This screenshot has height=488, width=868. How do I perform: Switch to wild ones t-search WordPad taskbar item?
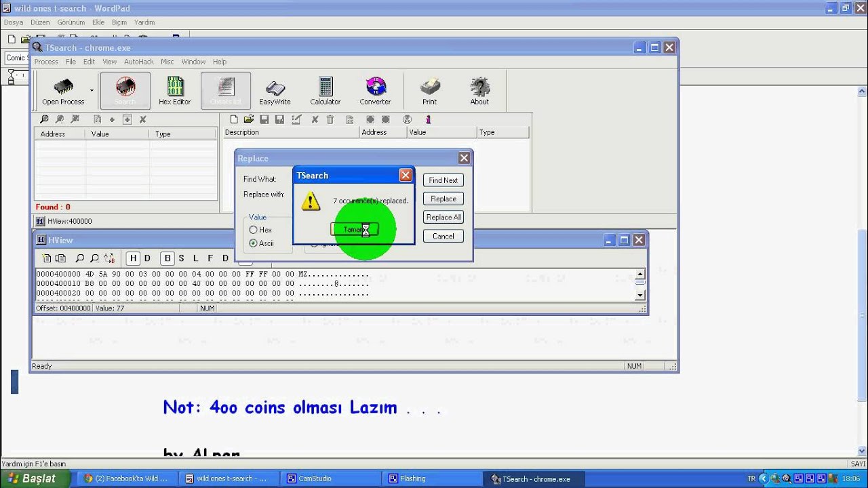tap(229, 479)
